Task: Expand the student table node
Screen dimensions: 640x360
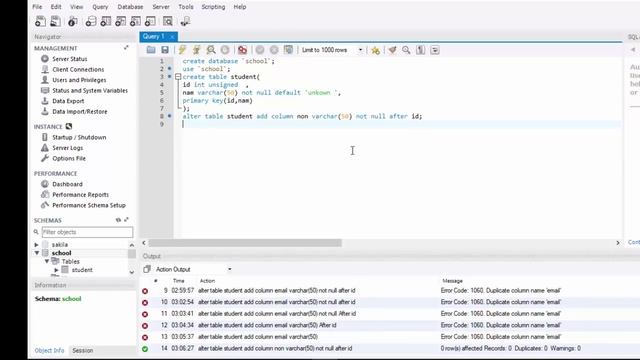Action: (56, 270)
